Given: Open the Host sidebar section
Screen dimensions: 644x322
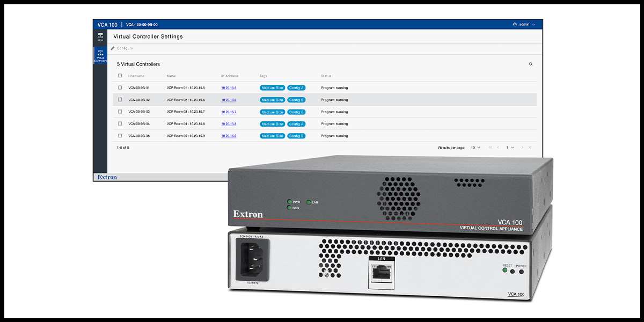Looking at the screenshot, I should click(x=100, y=37).
